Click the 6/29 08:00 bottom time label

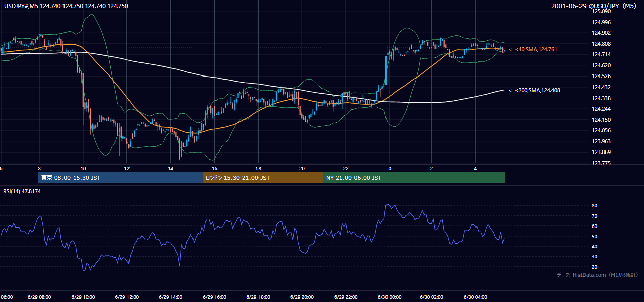point(39,297)
